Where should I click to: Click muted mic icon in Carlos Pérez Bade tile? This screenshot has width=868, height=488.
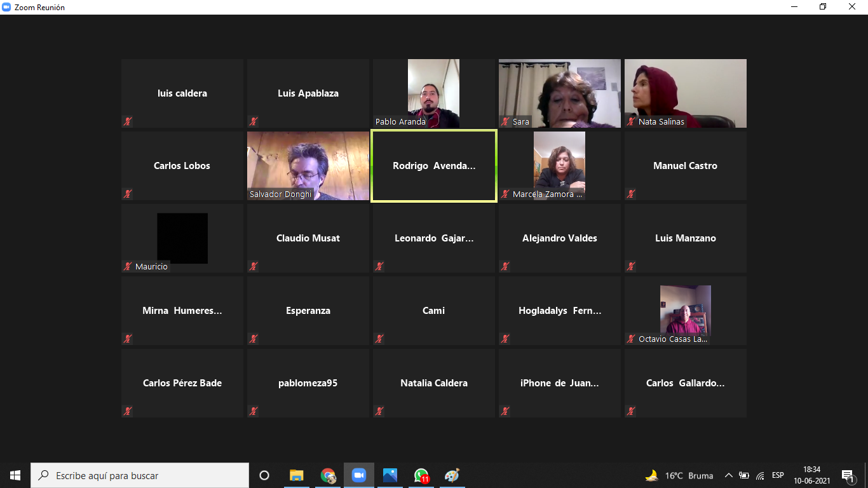coord(128,411)
